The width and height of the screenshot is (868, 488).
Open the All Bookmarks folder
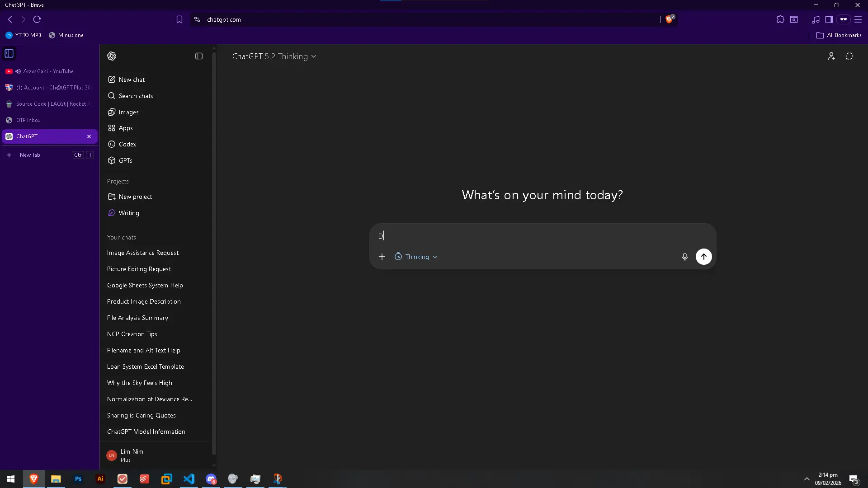pyautogui.click(x=839, y=35)
